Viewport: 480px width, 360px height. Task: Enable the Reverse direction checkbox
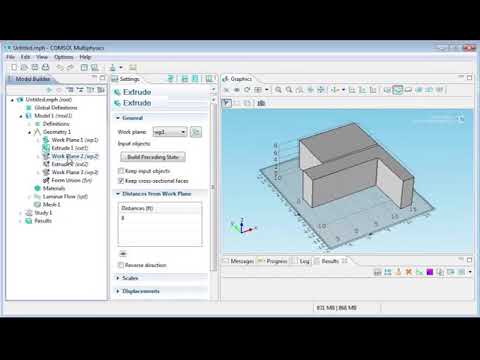point(121,265)
